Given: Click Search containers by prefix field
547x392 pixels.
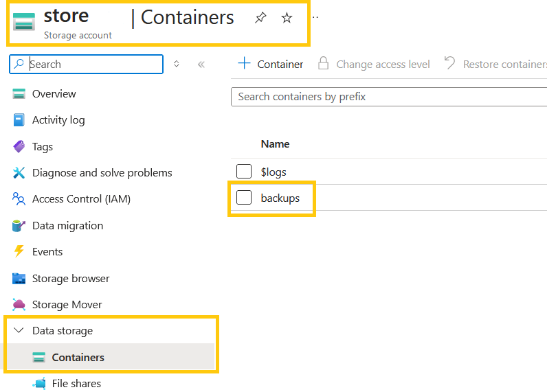Looking at the screenshot, I should point(389,97).
